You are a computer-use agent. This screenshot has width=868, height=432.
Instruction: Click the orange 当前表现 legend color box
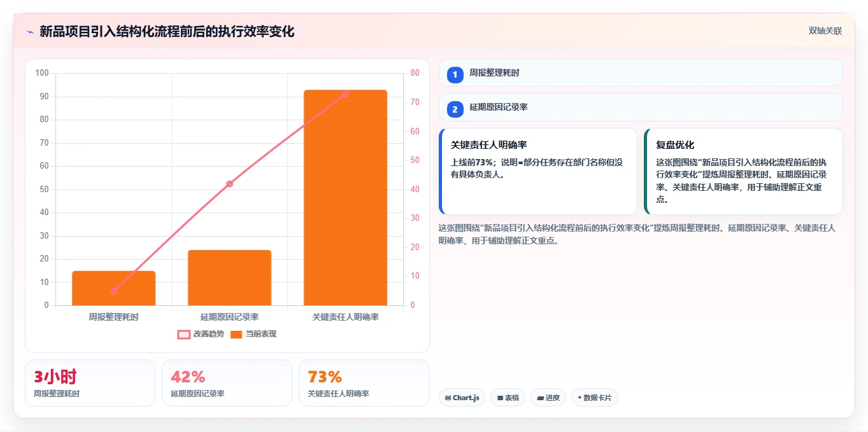(x=236, y=335)
